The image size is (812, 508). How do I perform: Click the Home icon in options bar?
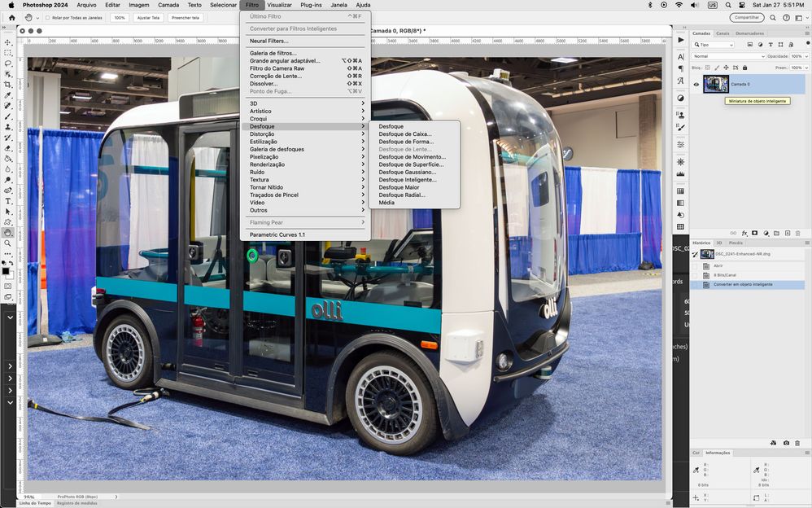coord(12,18)
